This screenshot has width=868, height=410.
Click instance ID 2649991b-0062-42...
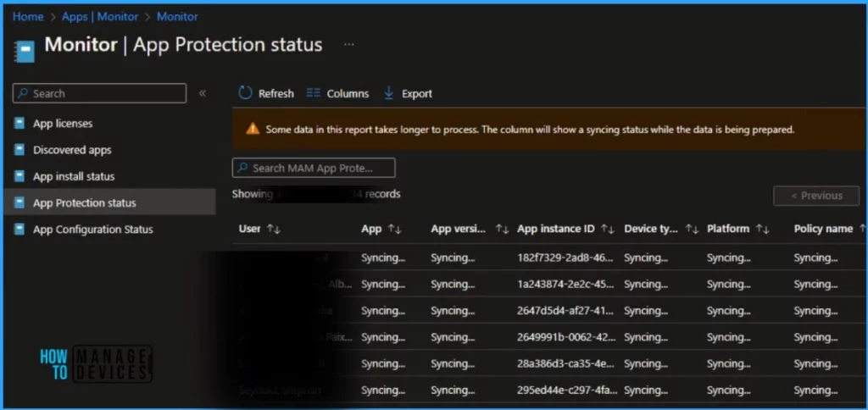point(566,337)
